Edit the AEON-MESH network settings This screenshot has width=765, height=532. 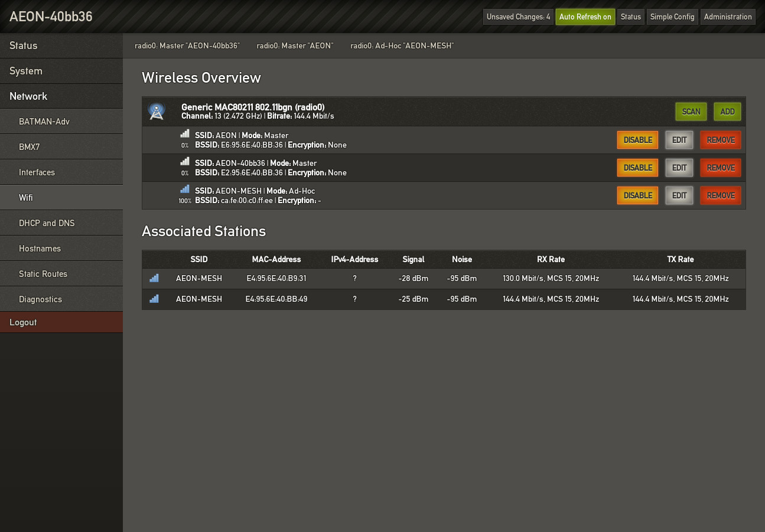679,195
